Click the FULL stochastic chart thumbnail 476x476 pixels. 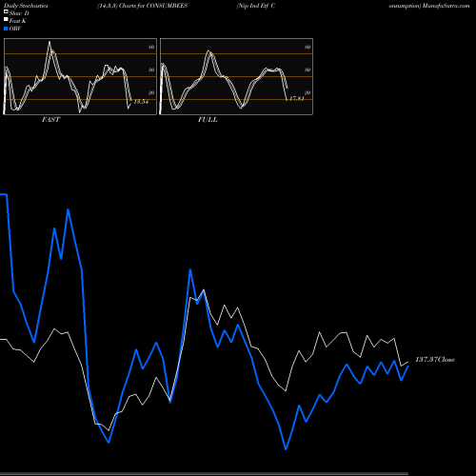(236, 76)
